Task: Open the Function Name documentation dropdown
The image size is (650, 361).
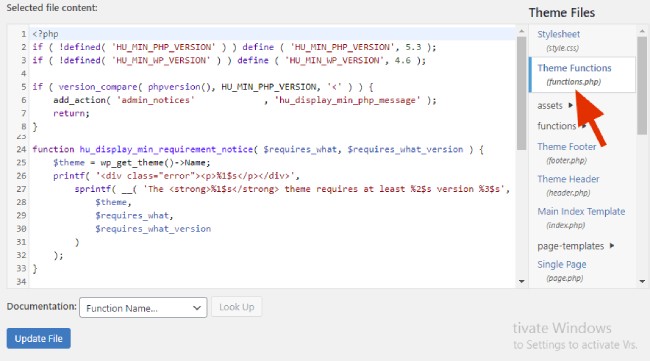Action: 143,308
